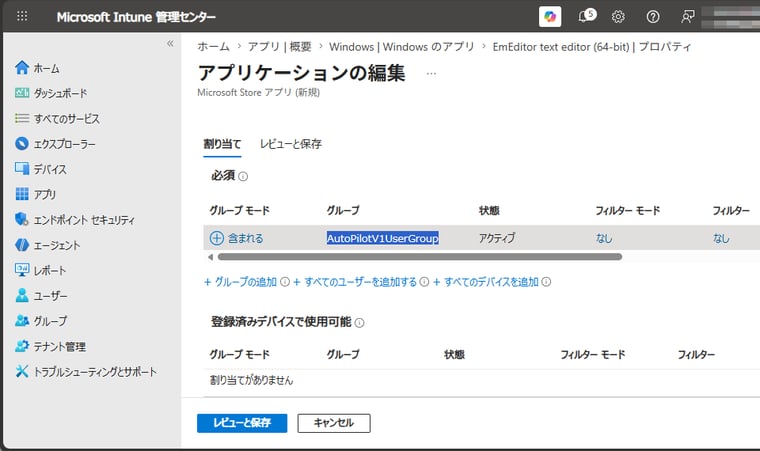This screenshot has height=451, width=760.
Task: Open the help question mark icon
Action: (653, 17)
